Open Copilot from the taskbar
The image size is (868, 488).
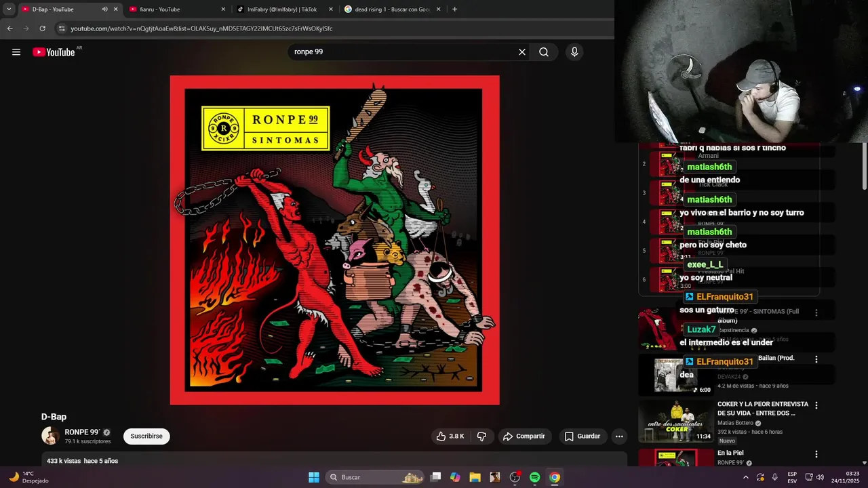(x=455, y=477)
